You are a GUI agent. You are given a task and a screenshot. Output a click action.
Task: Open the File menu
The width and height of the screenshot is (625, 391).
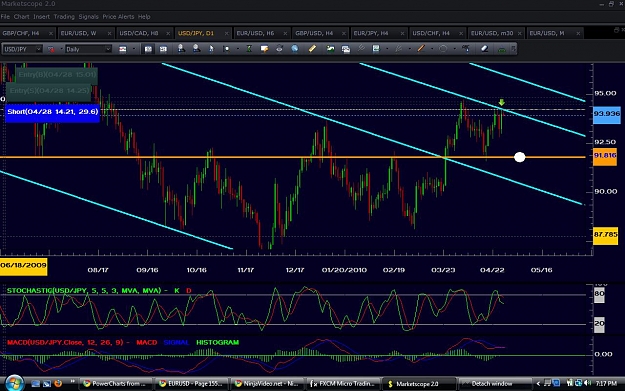(5, 17)
